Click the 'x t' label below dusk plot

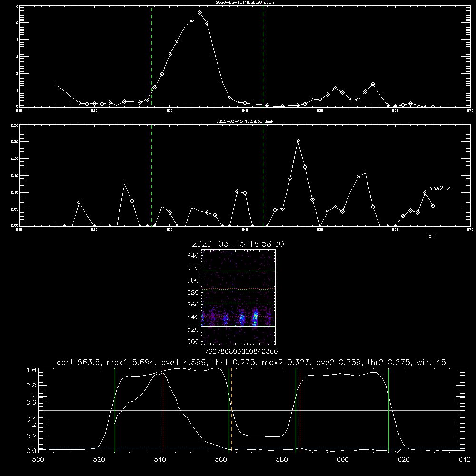click(433, 236)
